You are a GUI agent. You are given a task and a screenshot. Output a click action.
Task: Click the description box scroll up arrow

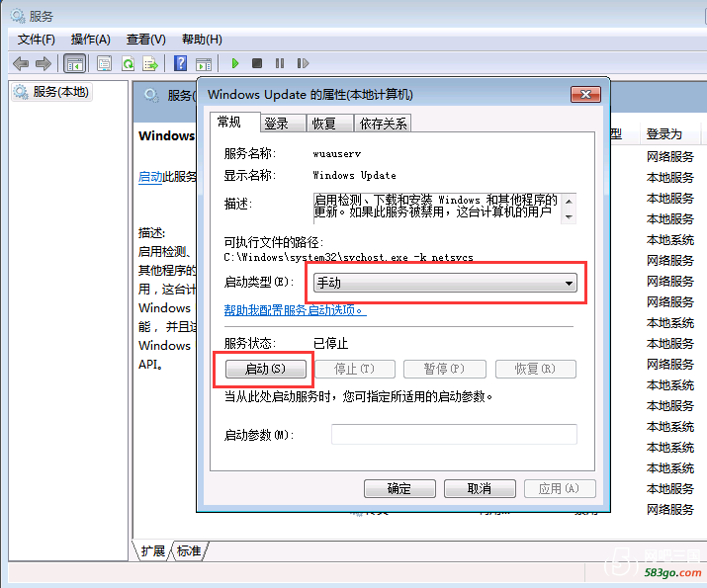coord(569,201)
